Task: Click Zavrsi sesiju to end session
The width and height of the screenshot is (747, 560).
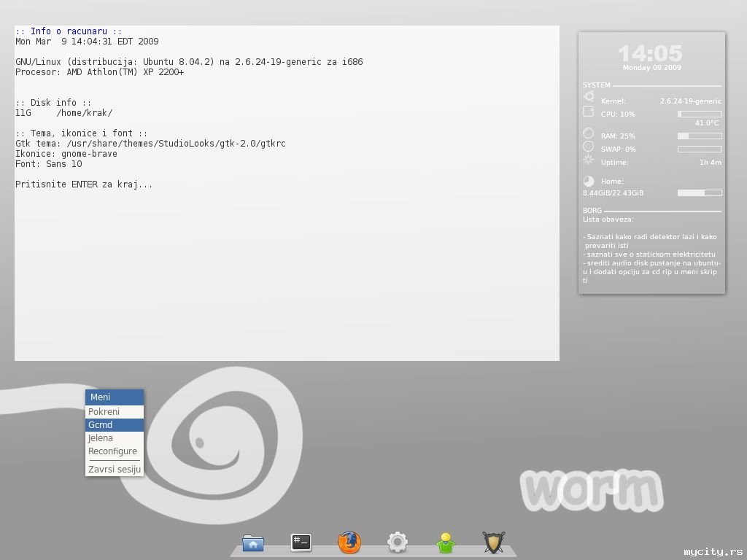Action: point(115,470)
